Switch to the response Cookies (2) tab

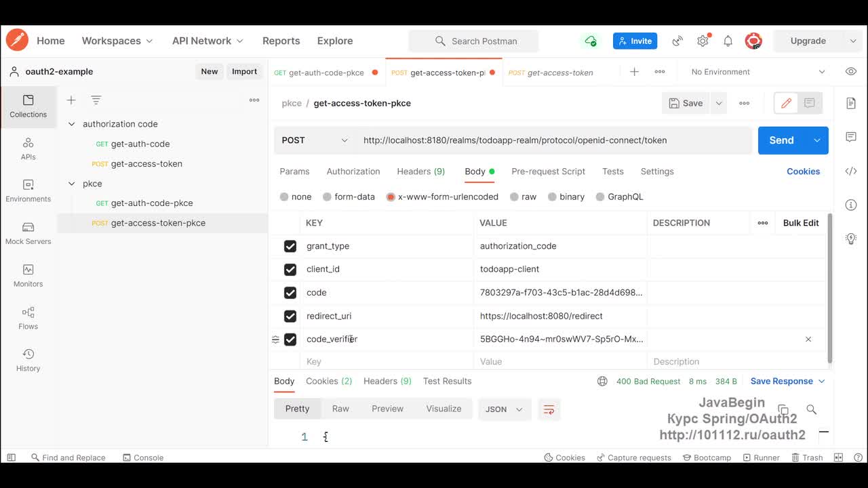point(329,381)
